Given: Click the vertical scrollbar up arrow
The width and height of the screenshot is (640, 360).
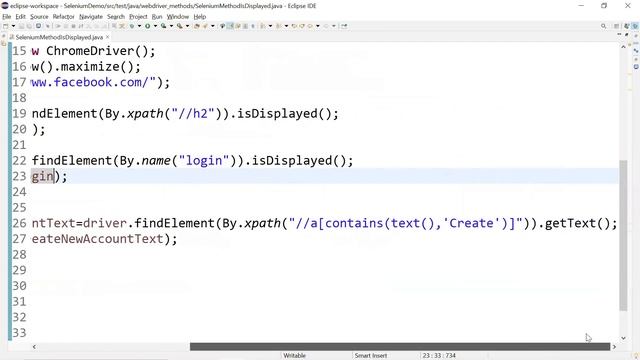Looking at the screenshot, I should click(623, 47).
